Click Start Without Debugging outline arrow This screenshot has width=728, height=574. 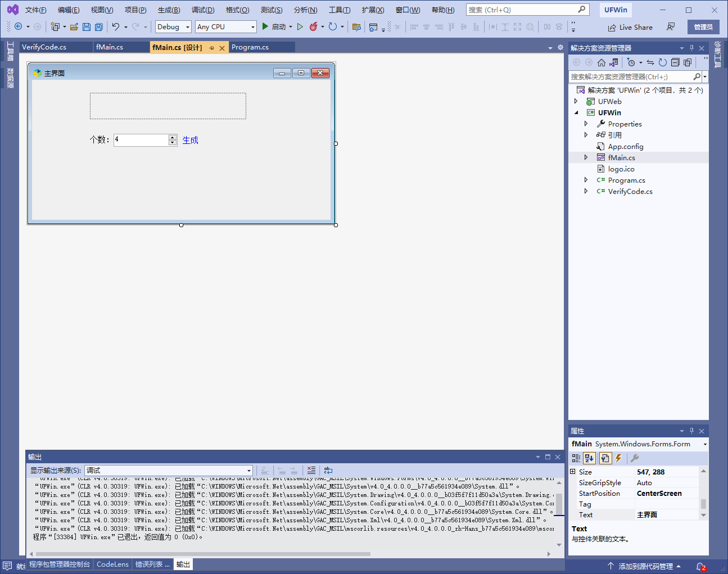pos(300,26)
